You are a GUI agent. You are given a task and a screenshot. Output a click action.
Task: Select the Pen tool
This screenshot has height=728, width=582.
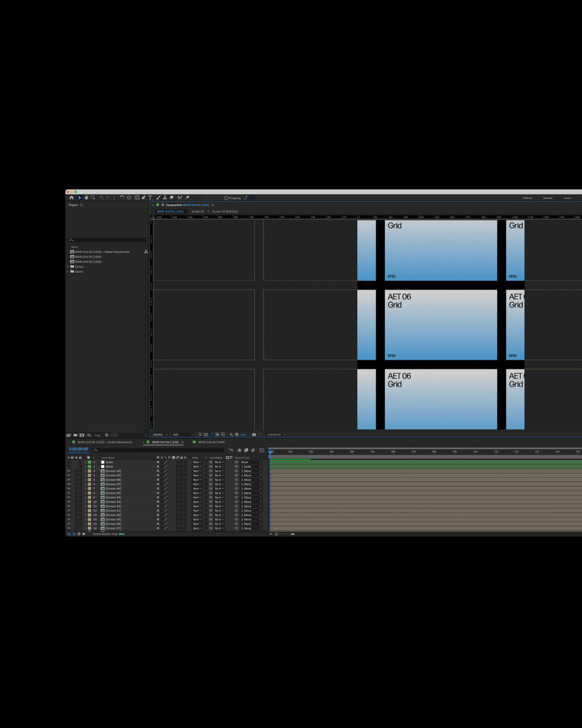(x=143, y=197)
